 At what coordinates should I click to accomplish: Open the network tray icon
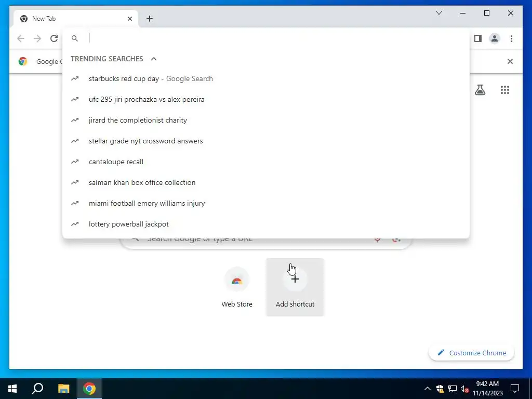[x=453, y=389]
